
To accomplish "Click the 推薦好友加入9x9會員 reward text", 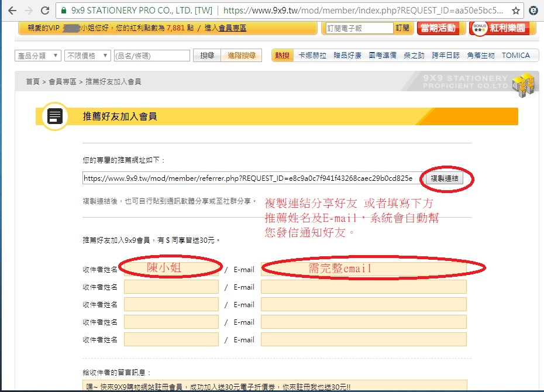I will (152, 240).
